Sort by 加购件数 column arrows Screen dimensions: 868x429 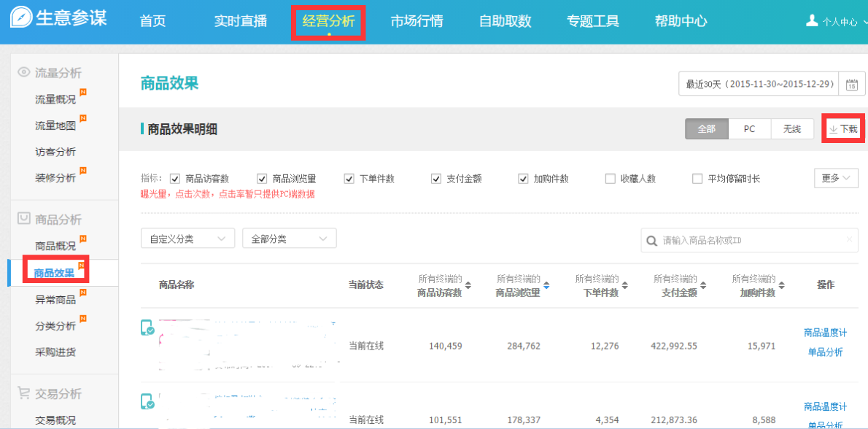click(783, 285)
